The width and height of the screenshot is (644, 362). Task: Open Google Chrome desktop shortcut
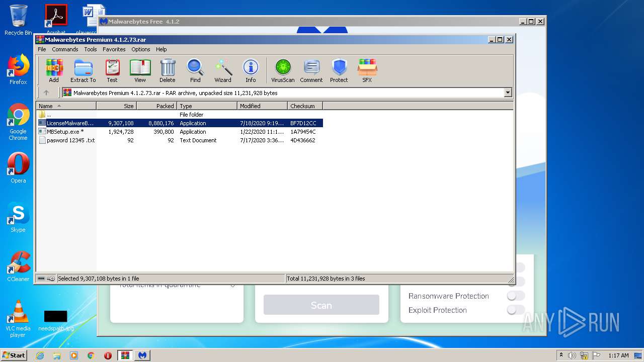(x=18, y=122)
